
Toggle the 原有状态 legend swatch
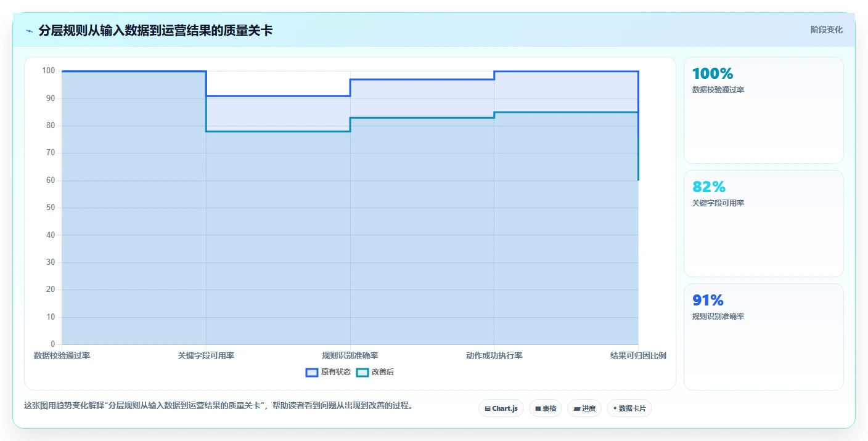pyautogui.click(x=312, y=372)
